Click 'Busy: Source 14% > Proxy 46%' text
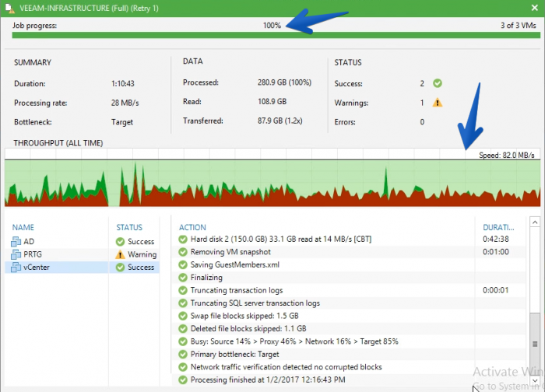 point(294,341)
